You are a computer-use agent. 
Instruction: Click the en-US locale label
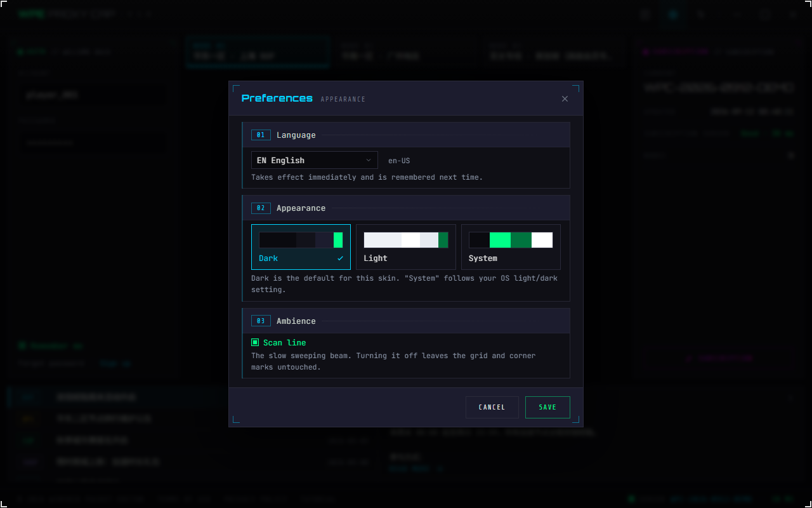tap(399, 161)
